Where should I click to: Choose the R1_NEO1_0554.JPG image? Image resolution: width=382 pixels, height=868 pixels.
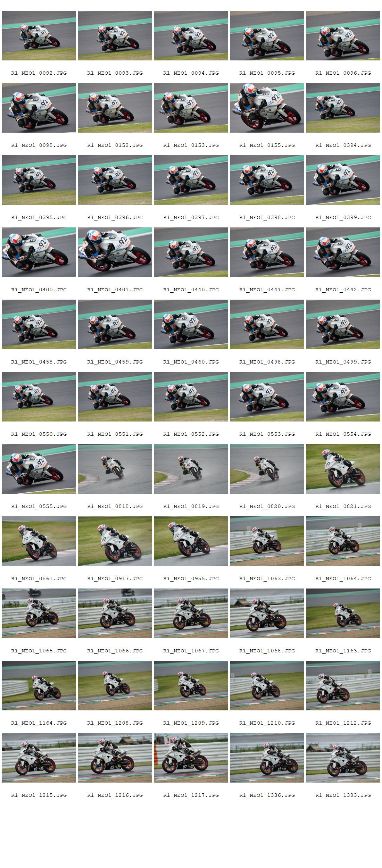343,397
